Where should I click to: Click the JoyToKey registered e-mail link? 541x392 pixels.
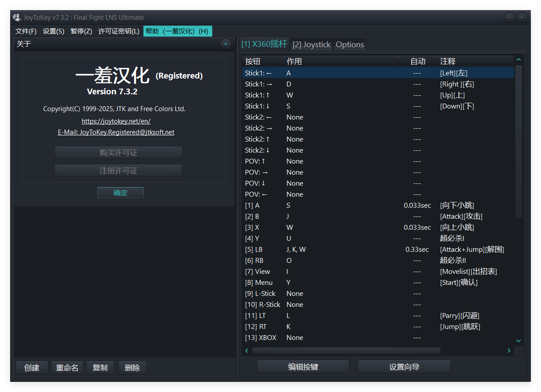pyautogui.click(x=116, y=132)
